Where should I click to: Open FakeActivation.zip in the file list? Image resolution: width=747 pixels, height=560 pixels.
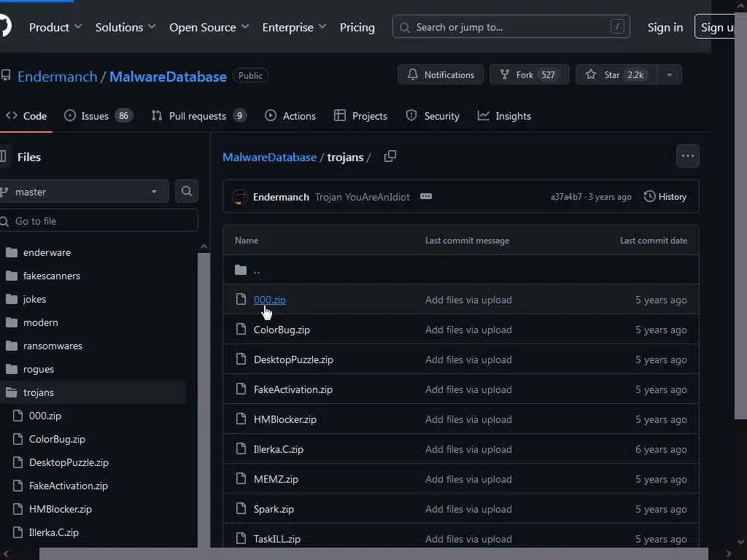point(293,389)
